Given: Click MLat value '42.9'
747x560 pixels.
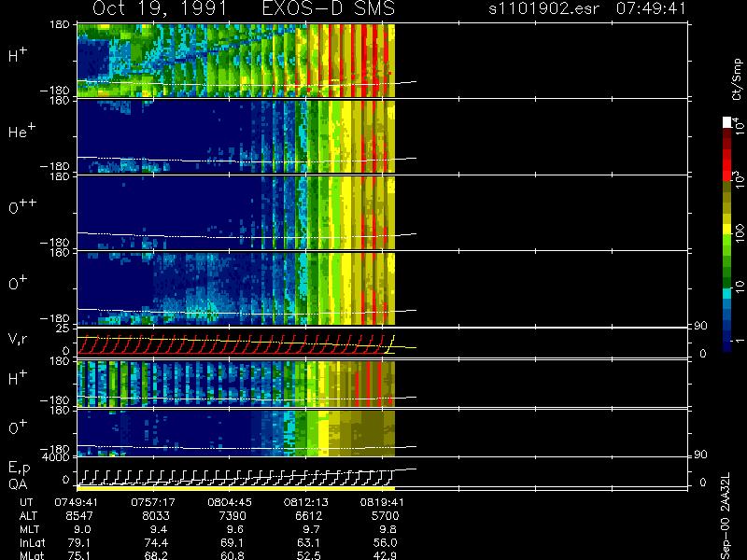Looking at the screenshot, I should (385, 555).
